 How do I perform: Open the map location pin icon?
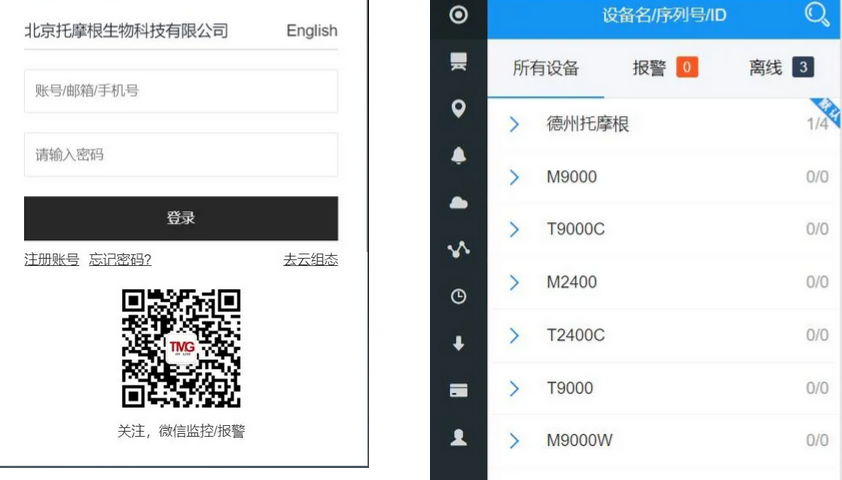click(x=459, y=109)
